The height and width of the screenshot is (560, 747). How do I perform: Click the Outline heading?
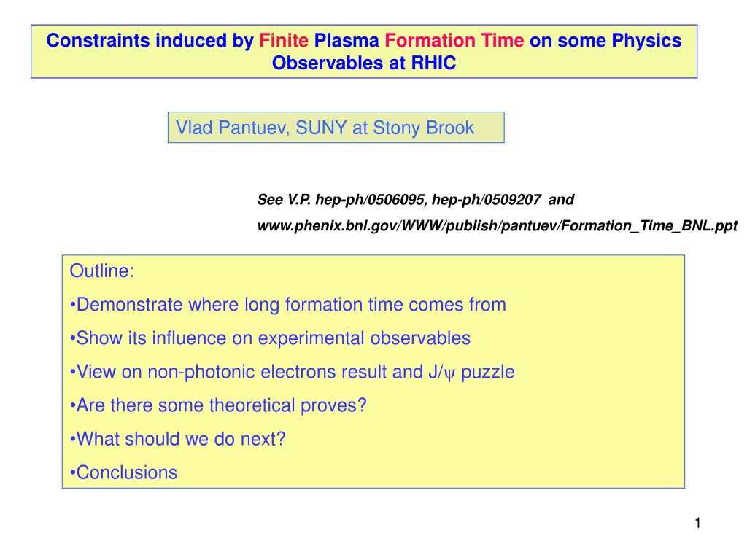102,271
